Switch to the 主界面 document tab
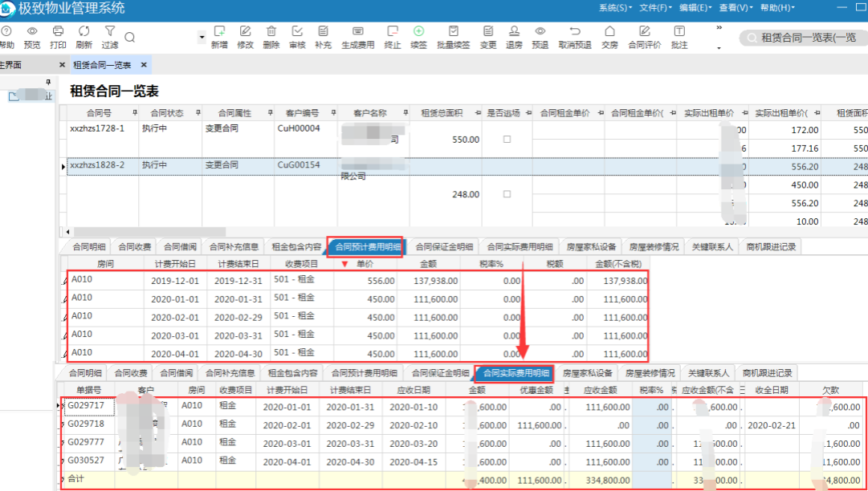 pos(11,65)
